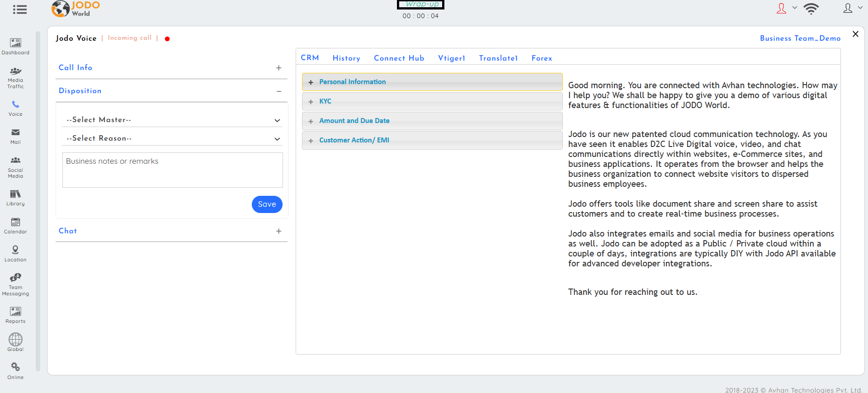This screenshot has width=868, height=393.
Task: Click the JODO World logo
Action: coord(75,9)
